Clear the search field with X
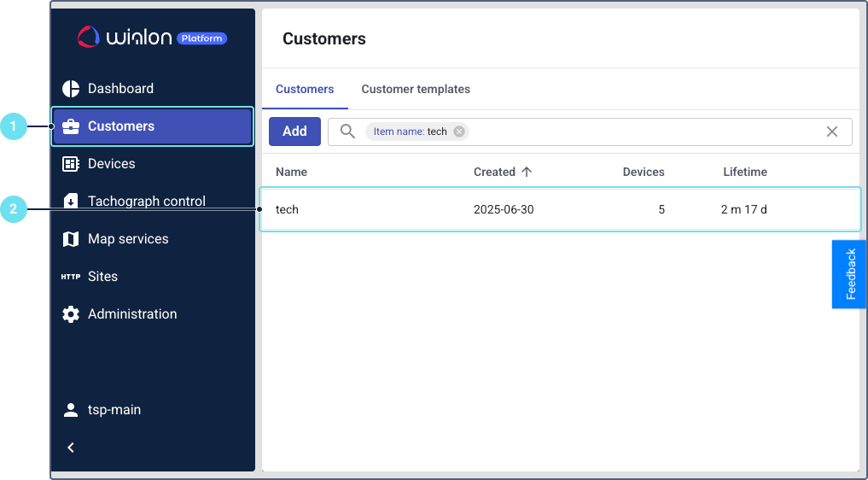Viewport: 868px width, 480px height. click(832, 132)
